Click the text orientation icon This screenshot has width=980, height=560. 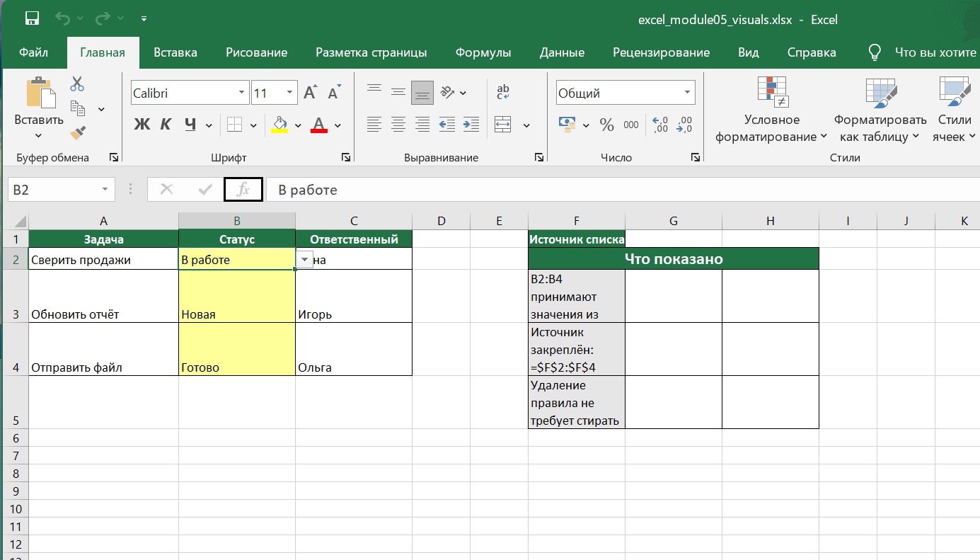pyautogui.click(x=448, y=92)
